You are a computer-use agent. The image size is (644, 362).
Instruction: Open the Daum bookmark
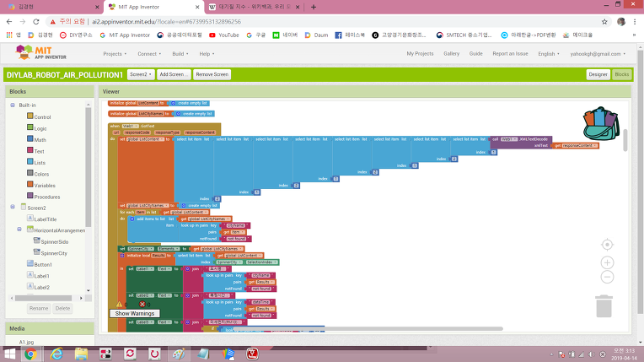[x=316, y=35]
